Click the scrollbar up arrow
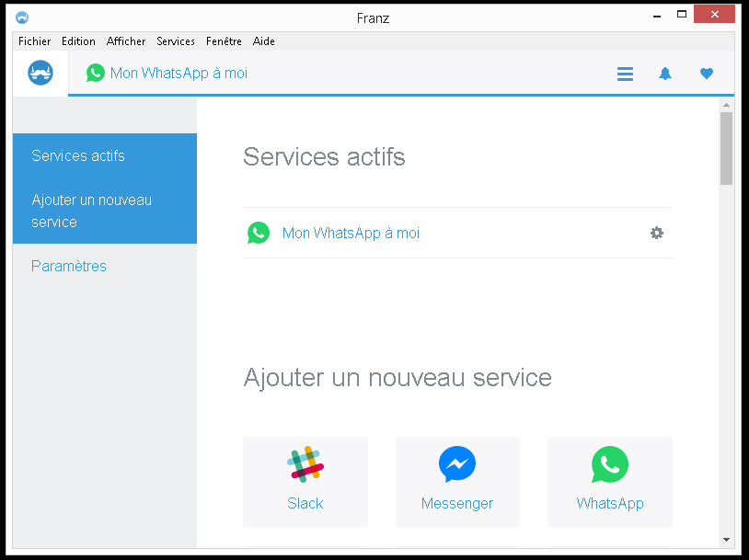Viewport: 749px width, 560px height. click(x=727, y=105)
